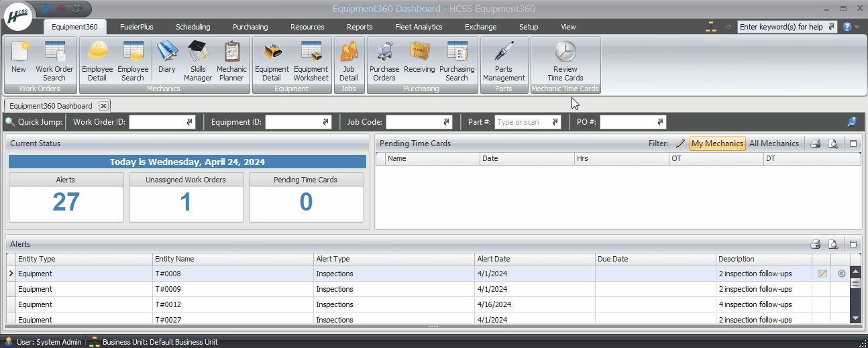868x348 pixels.
Task: Open the Equipment ID lookup arrow
Action: [x=326, y=123]
